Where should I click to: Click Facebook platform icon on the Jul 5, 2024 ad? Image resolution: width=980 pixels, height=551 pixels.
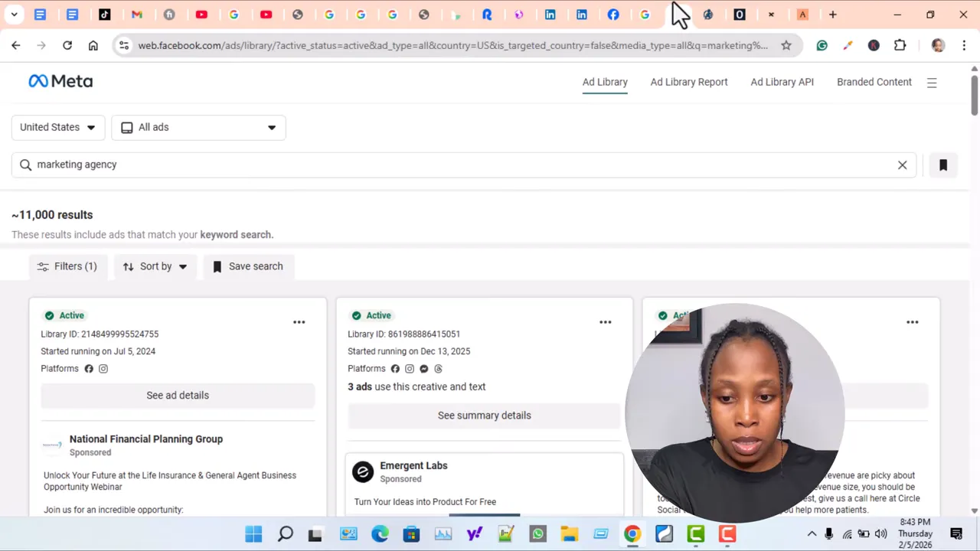89,369
